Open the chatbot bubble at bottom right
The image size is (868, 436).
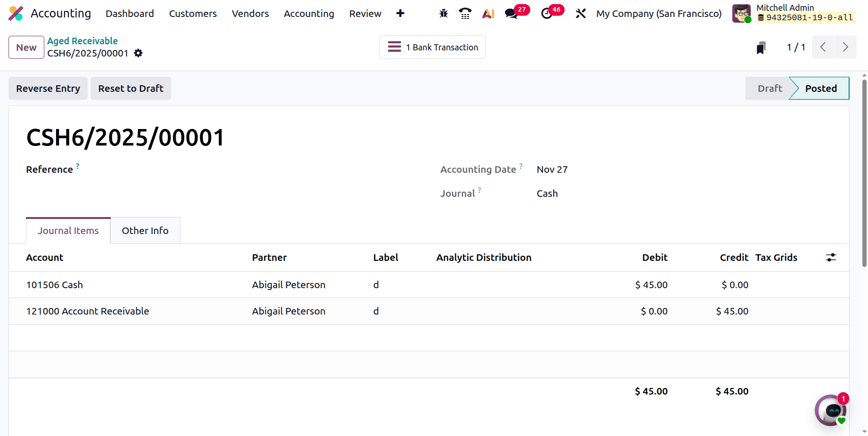(831, 410)
